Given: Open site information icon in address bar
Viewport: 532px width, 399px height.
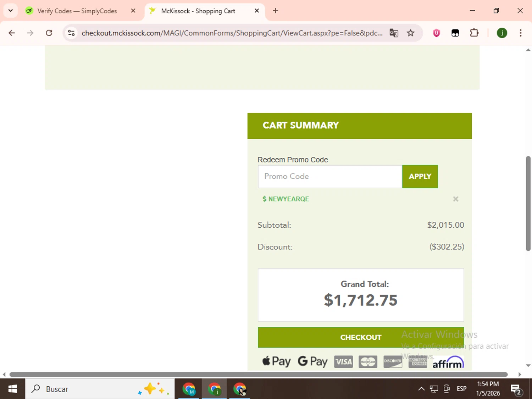Looking at the screenshot, I should (x=71, y=33).
